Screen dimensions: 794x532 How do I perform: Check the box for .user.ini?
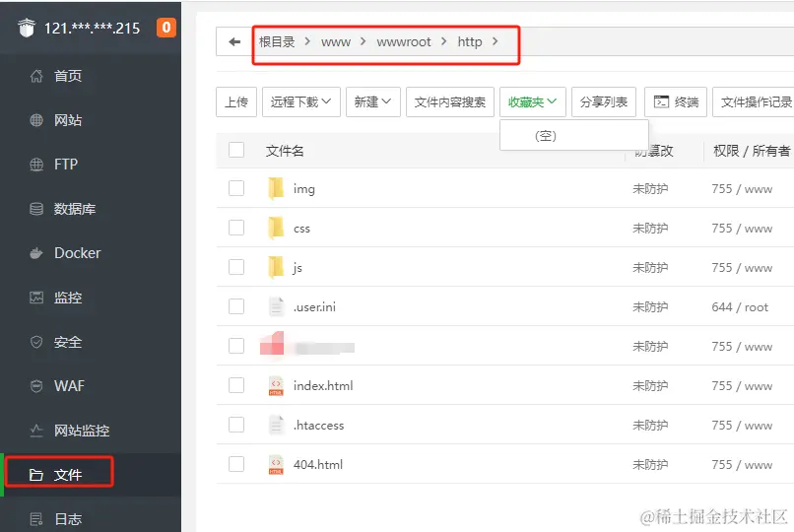236,306
